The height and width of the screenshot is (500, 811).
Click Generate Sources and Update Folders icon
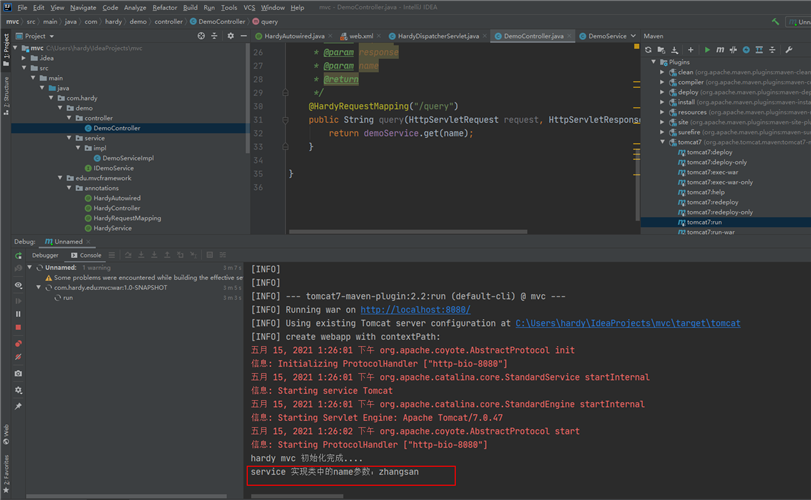[661, 50]
